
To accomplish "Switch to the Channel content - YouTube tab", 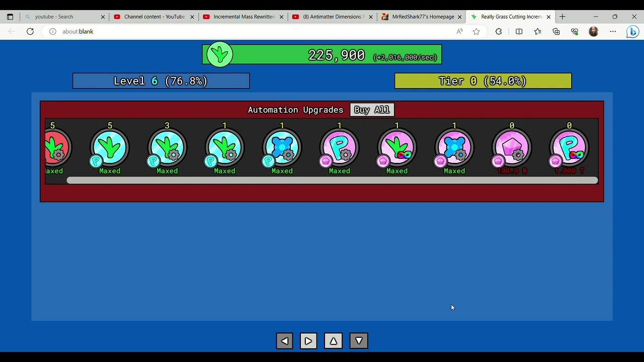I will 153,17.
